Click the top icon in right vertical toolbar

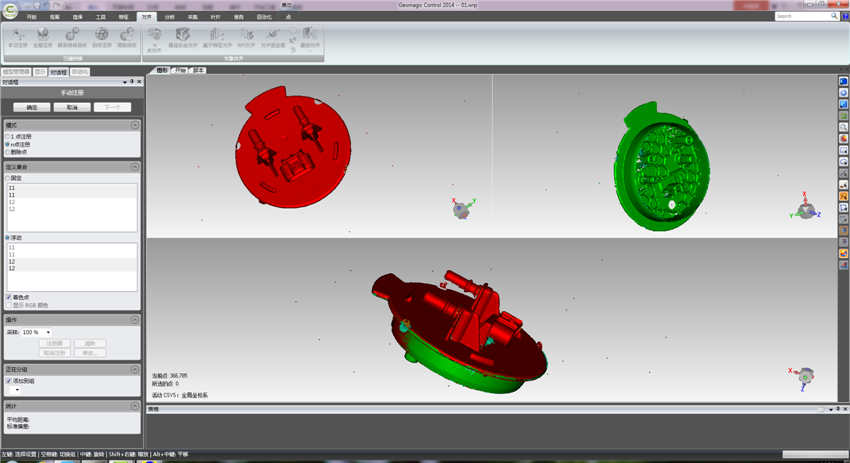(844, 82)
